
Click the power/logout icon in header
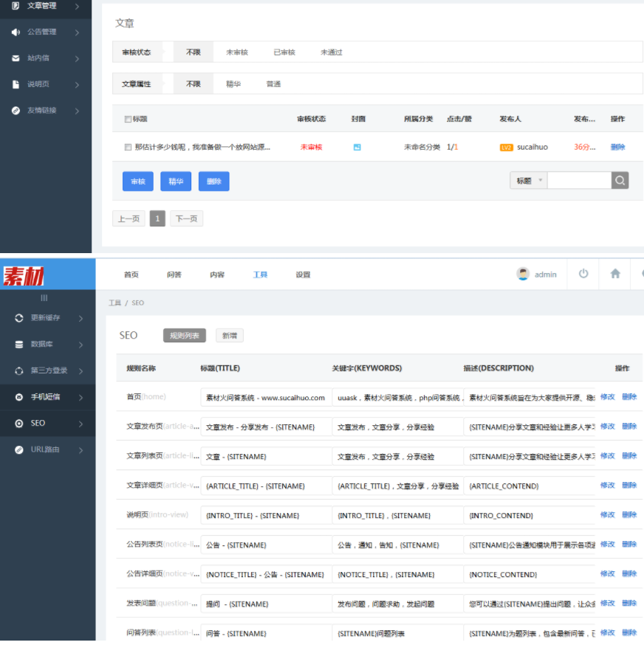coord(583,274)
